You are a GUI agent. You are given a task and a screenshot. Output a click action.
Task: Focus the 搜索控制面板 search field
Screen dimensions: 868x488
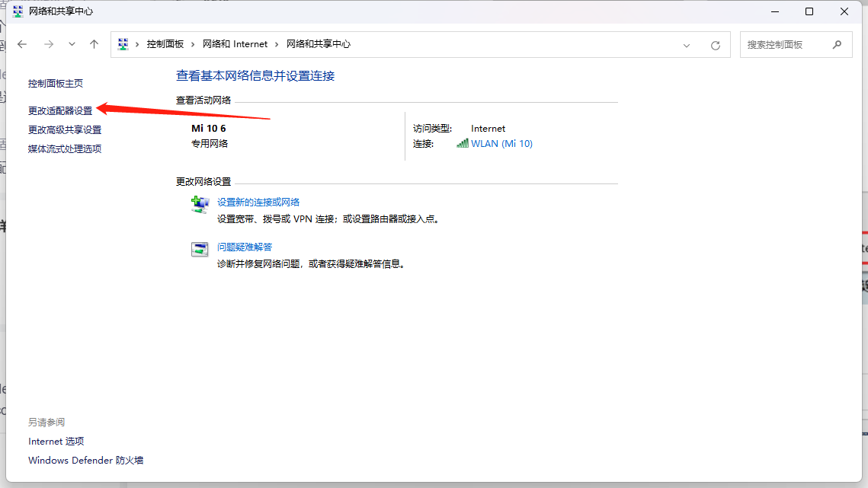[796, 44]
